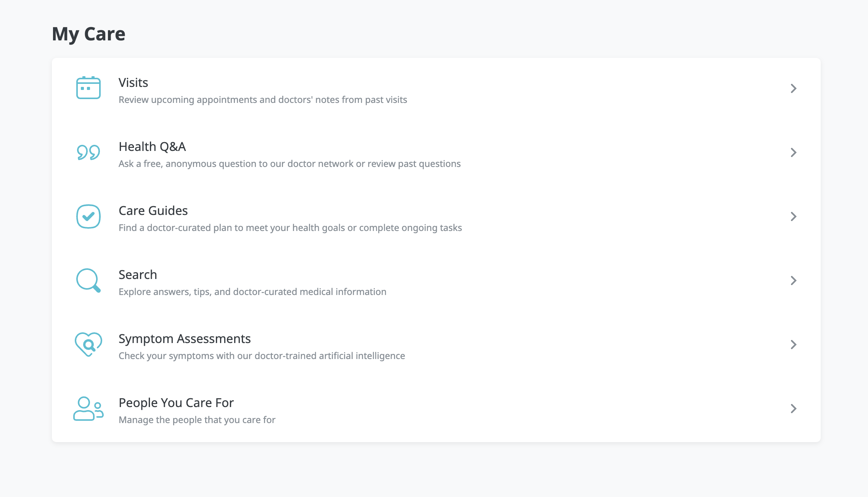
Task: Open Health Q&A via its right chevron
Action: click(793, 152)
